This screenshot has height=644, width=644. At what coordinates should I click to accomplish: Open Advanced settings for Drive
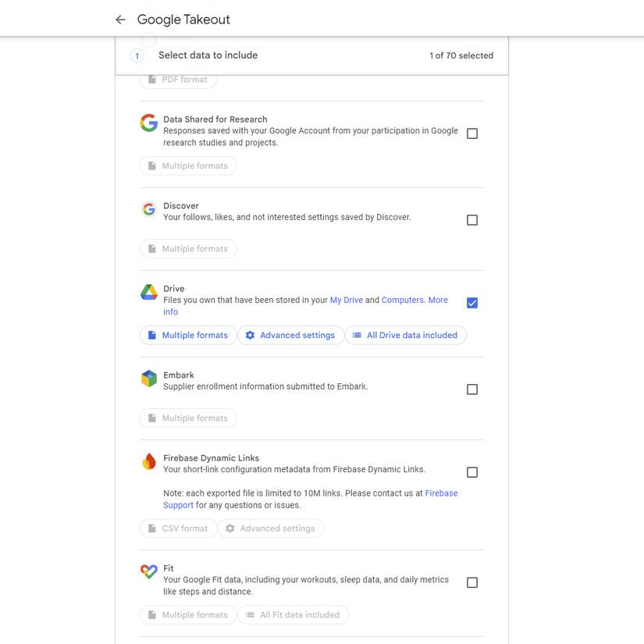pos(290,334)
